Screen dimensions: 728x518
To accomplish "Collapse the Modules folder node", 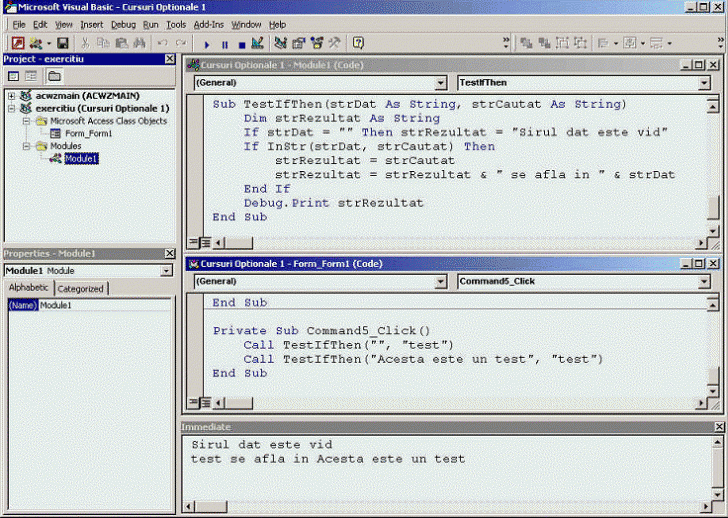I will [x=26, y=146].
